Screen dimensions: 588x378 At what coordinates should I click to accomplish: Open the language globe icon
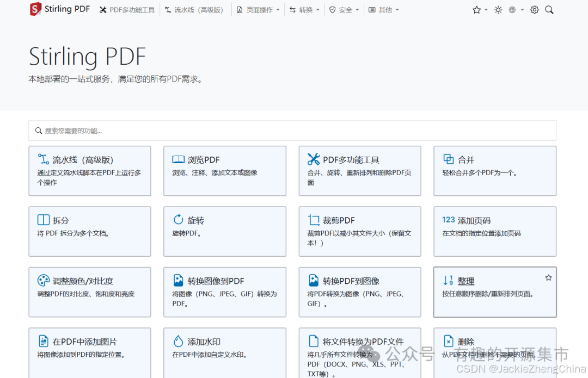pos(512,10)
